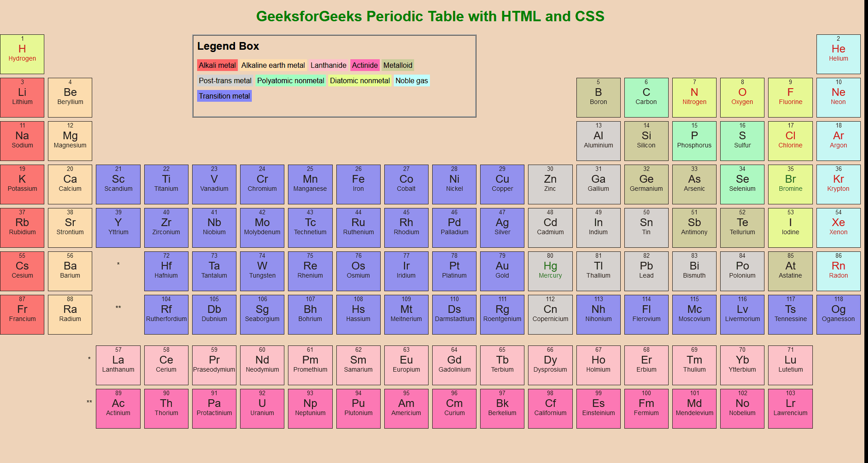Click the GeeksforGeeks Periodic Table title
This screenshot has height=463, width=868.
pos(429,16)
